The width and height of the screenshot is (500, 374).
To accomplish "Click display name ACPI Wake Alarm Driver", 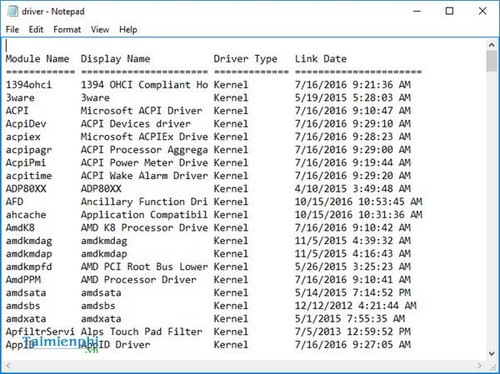I will tap(144, 176).
